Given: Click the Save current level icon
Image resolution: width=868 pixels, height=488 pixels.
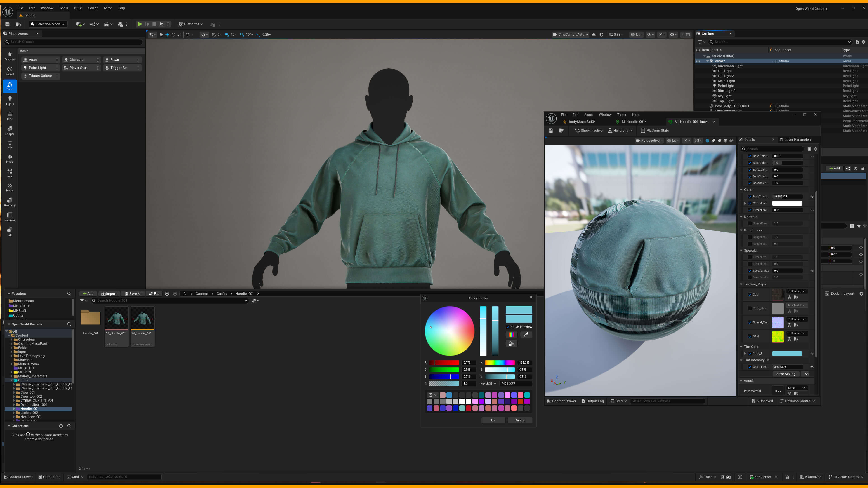Looking at the screenshot, I should (7, 24).
